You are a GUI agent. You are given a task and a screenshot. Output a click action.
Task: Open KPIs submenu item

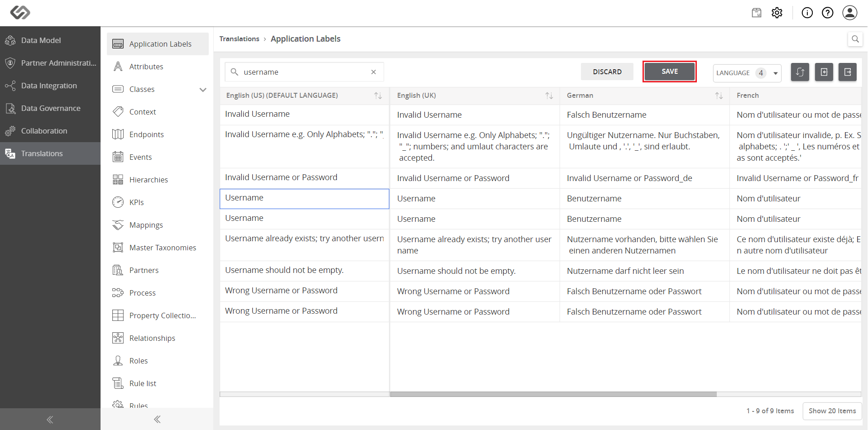click(x=158, y=202)
